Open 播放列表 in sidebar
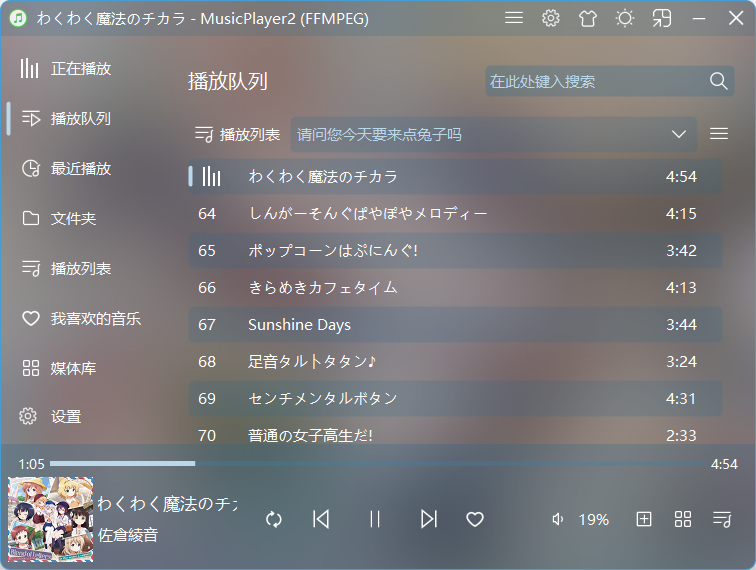 [81, 268]
